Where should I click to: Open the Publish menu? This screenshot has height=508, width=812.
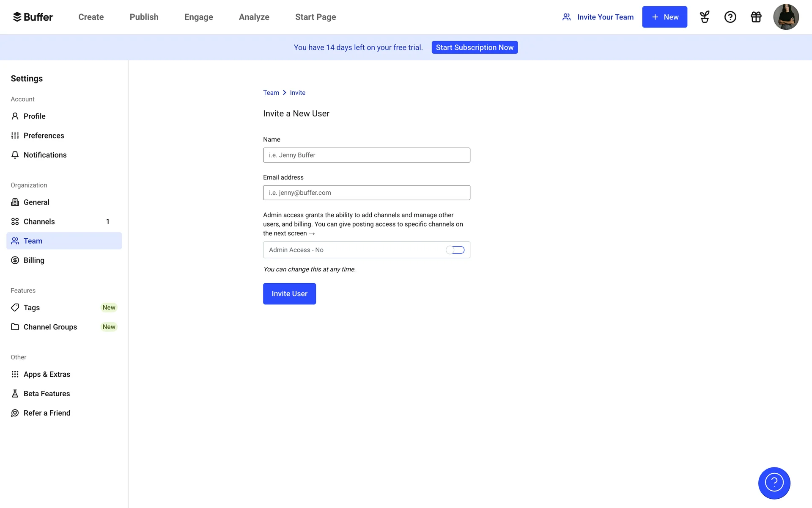pyautogui.click(x=144, y=17)
